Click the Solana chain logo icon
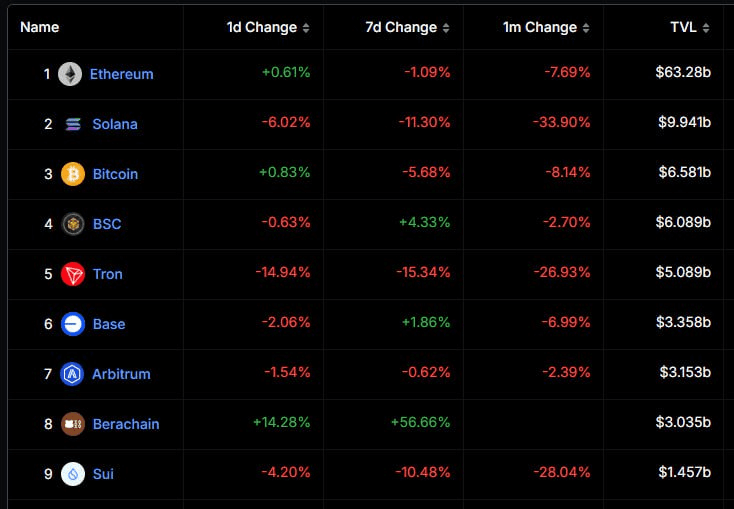 pyautogui.click(x=73, y=124)
